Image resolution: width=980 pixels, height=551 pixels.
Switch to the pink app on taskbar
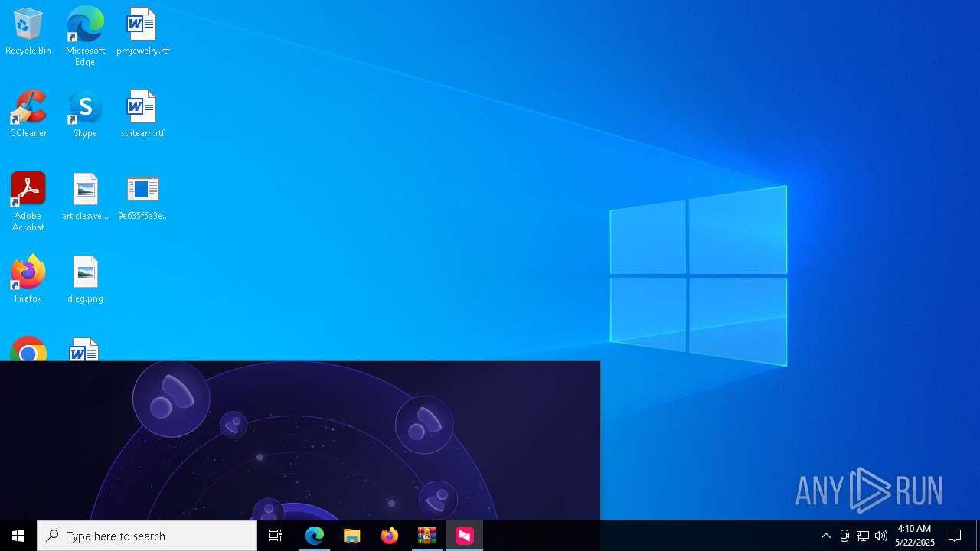(x=465, y=536)
